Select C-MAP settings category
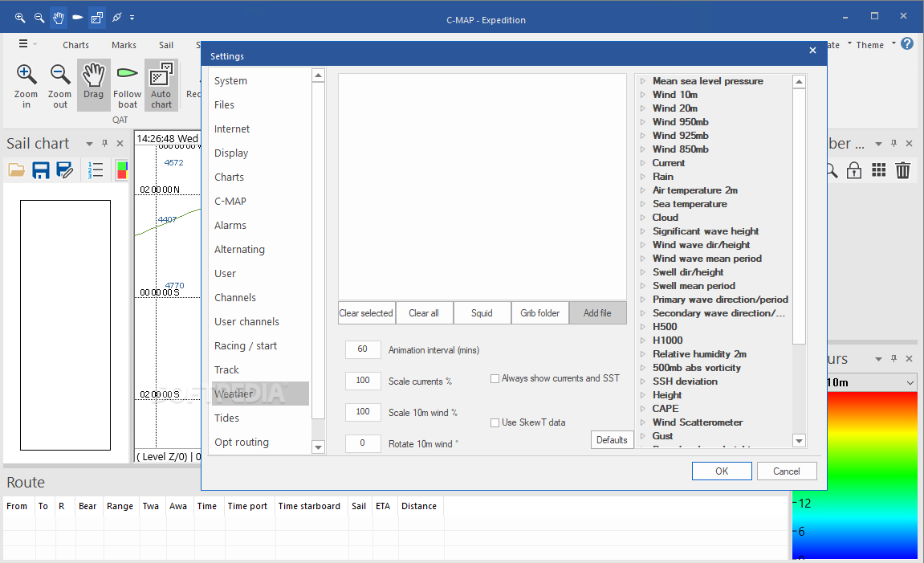 pos(260,201)
